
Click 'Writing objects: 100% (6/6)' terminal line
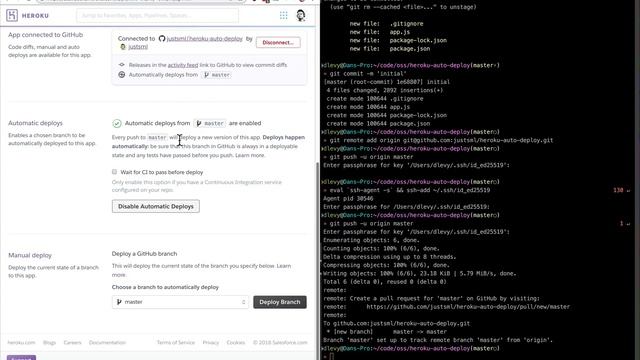(420, 273)
